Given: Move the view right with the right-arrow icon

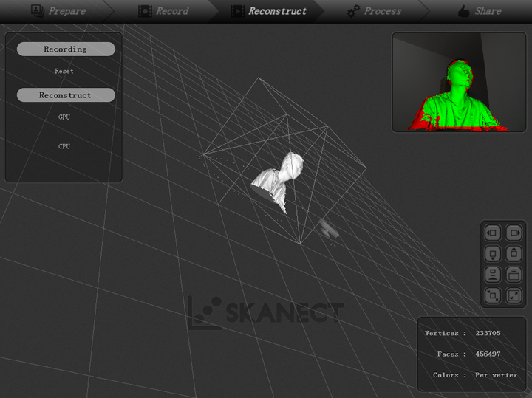Looking at the screenshot, I should (x=514, y=233).
